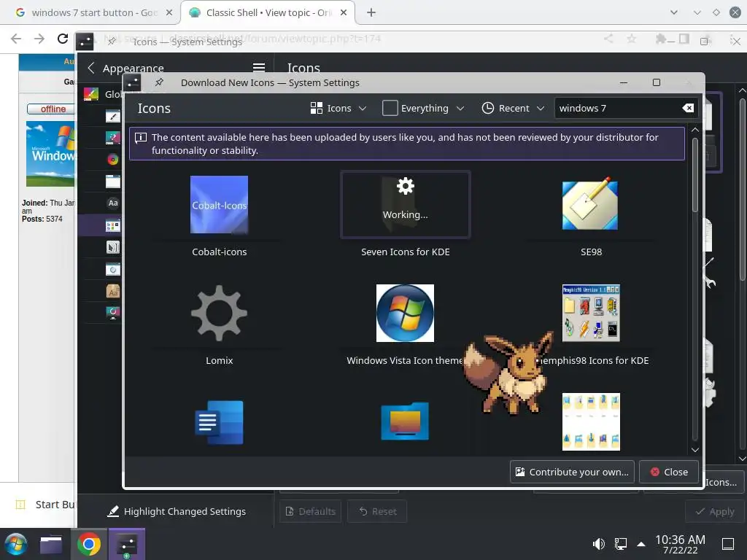Close the Download New Icons dialog

coord(669,472)
